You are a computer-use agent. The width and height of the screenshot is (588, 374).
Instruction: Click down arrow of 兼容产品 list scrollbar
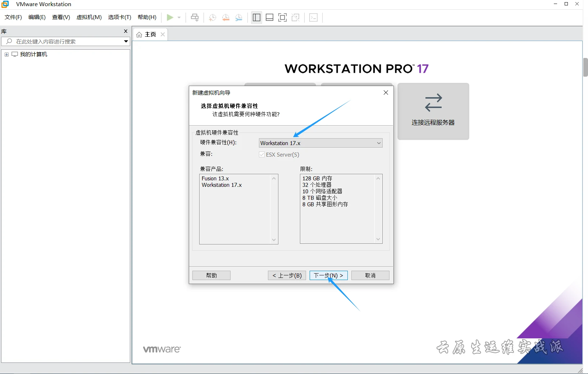[274, 240]
